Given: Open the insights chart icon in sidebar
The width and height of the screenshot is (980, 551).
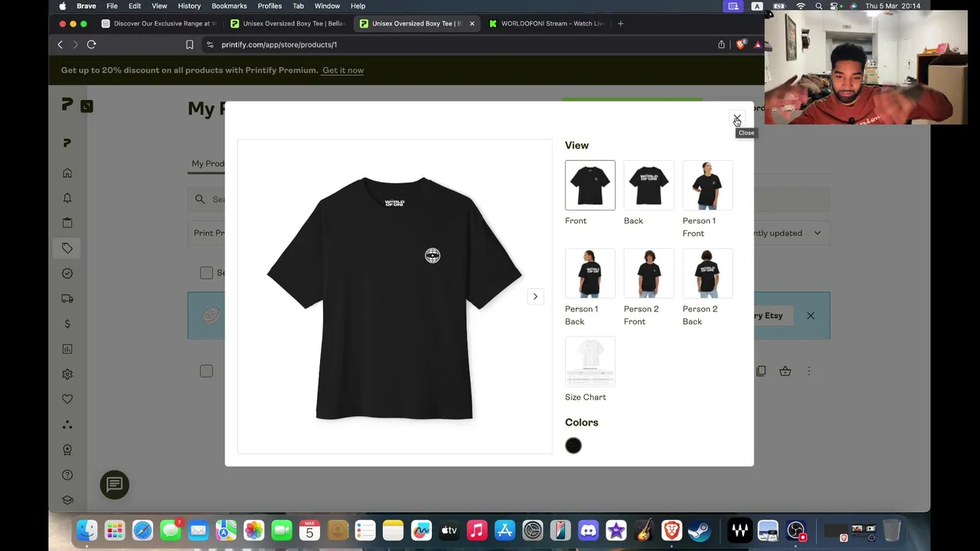Looking at the screenshot, I should point(67,349).
